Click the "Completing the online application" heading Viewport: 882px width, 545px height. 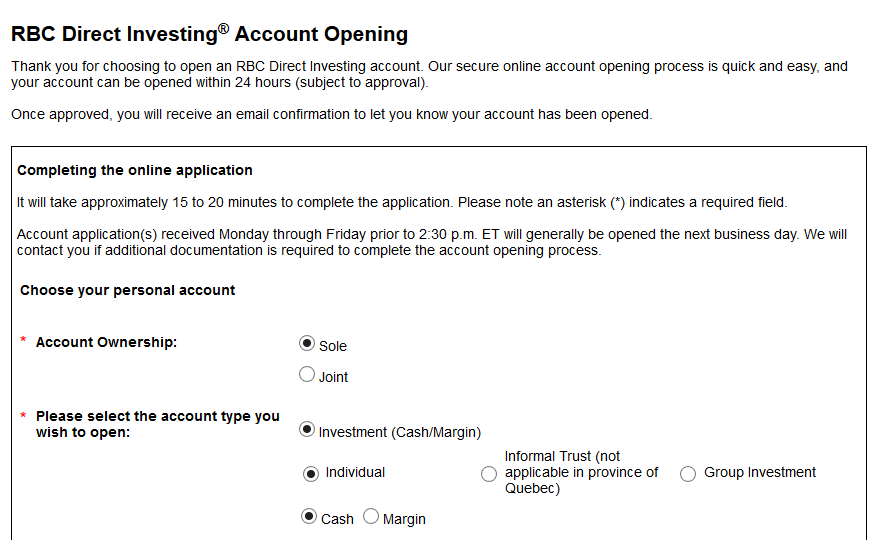(135, 170)
